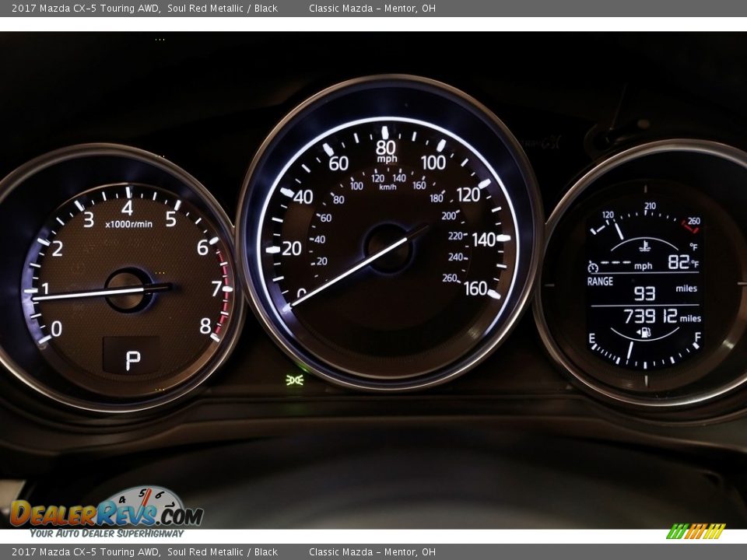Click 'Classic Mazda - Mentor, OH' in top caption
The width and height of the screenshot is (747, 560).
click(372, 9)
